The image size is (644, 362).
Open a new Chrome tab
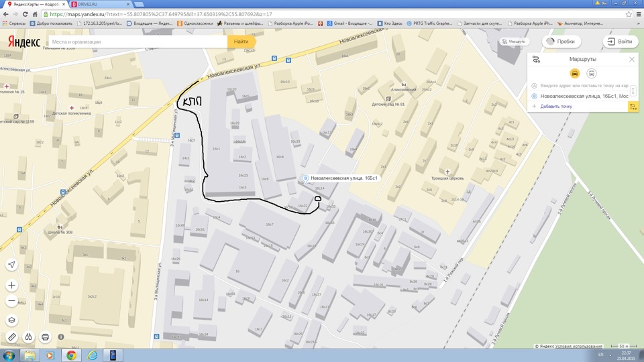click(x=140, y=4)
